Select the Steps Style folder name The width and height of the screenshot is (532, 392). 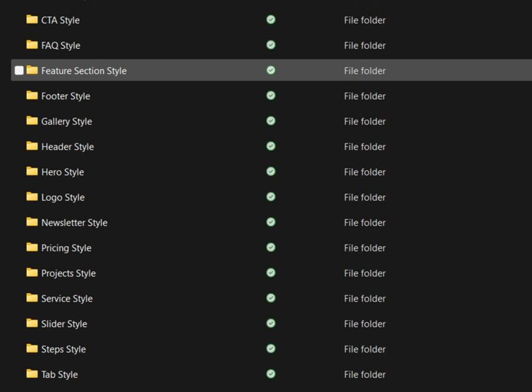coord(63,349)
